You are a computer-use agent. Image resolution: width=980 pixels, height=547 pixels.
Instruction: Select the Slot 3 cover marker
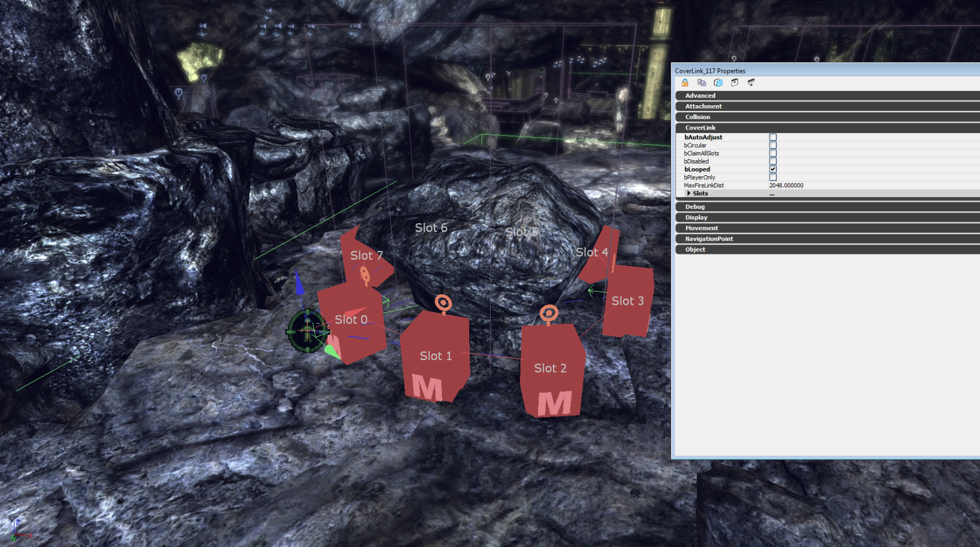click(627, 301)
